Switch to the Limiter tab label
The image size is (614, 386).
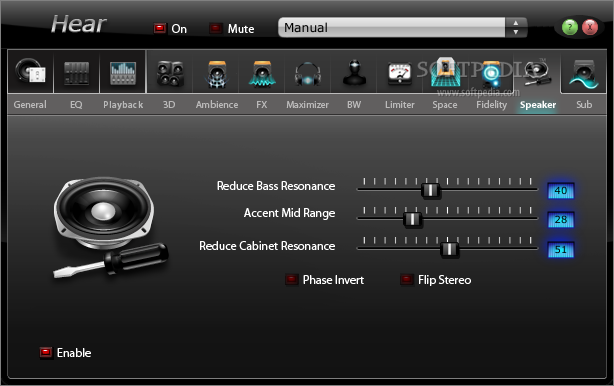pos(399,105)
